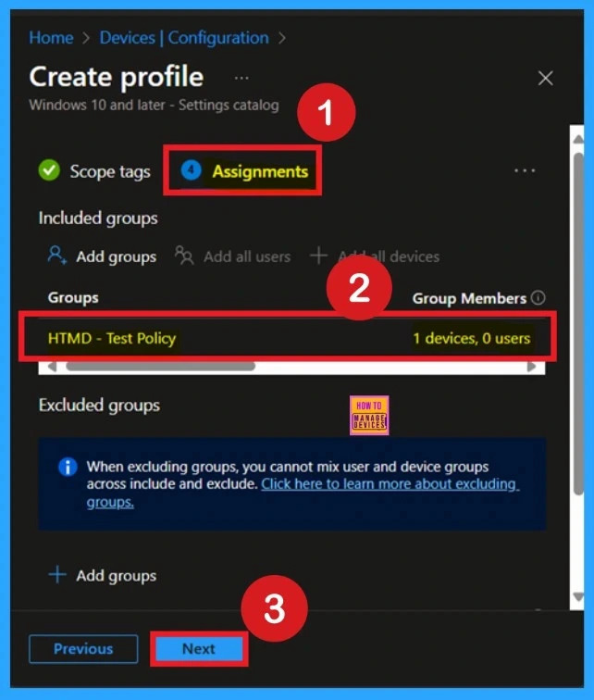Click the Groups column header
This screenshot has height=700, width=594.
[73, 298]
